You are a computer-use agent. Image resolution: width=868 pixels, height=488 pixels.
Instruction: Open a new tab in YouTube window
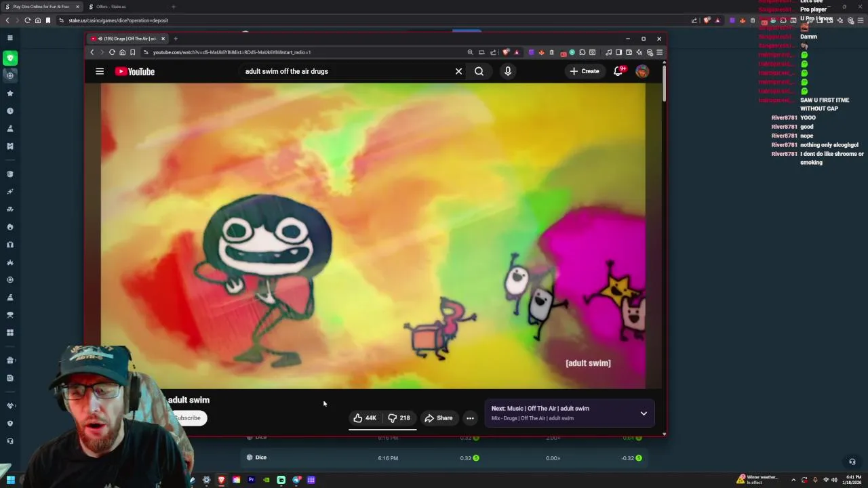[x=176, y=39]
